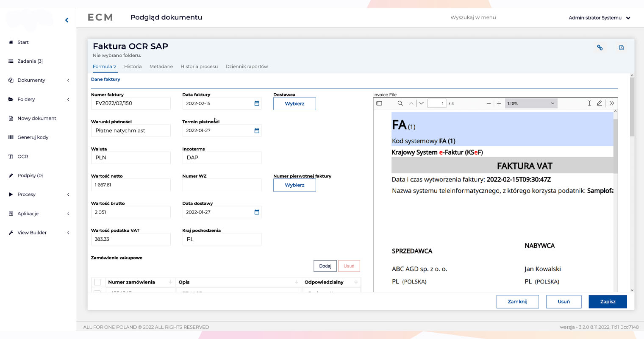Sort orders by Numer zamówienia arrow

(170, 282)
